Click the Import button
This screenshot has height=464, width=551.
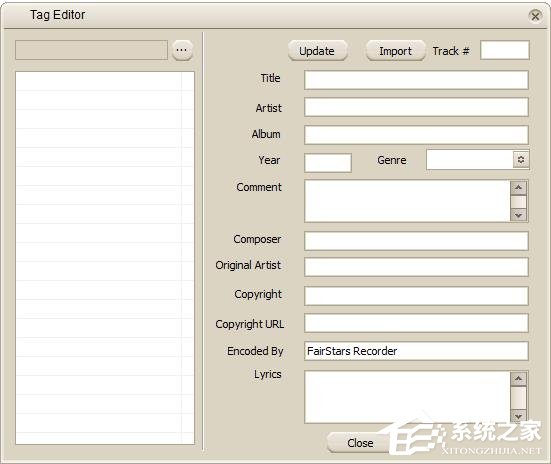click(x=395, y=51)
